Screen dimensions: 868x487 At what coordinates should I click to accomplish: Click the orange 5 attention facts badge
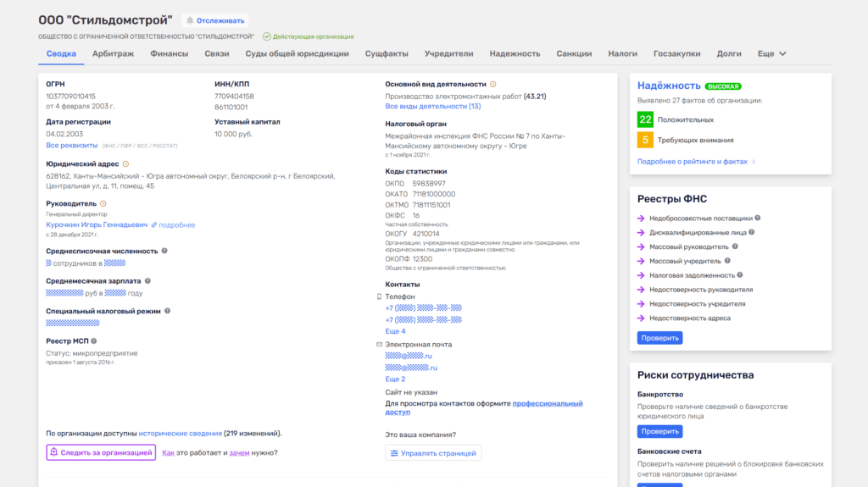point(645,140)
